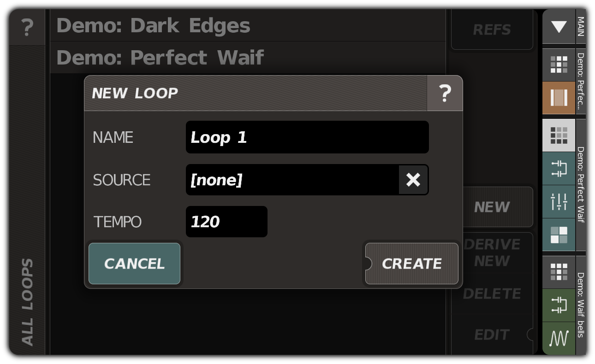This screenshot has height=364, width=595.
Task: Click CREATE to make the new loop
Action: [411, 264]
